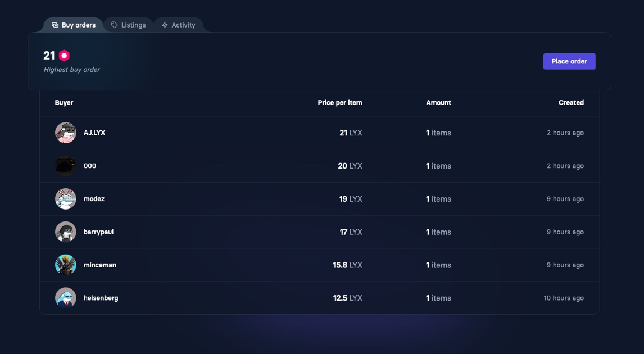Open AJ.LYX buyer avatar
Image resolution: width=644 pixels, height=354 pixels.
(66, 133)
